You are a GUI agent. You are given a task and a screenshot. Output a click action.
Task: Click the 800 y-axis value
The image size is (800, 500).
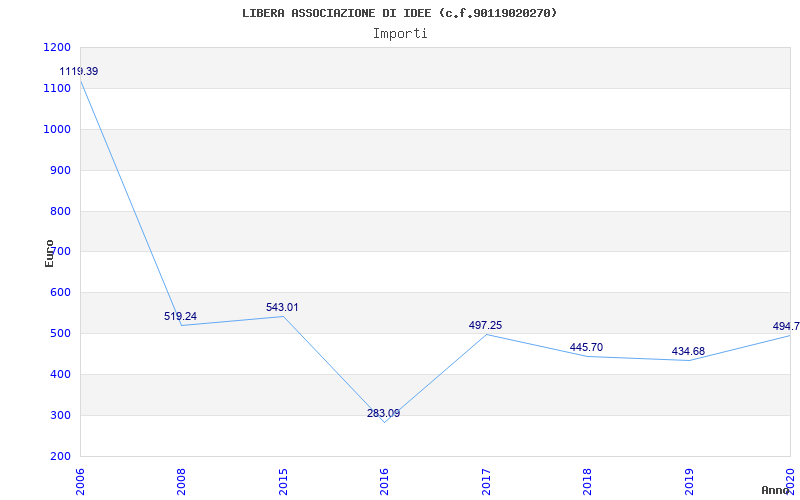pyautogui.click(x=60, y=211)
